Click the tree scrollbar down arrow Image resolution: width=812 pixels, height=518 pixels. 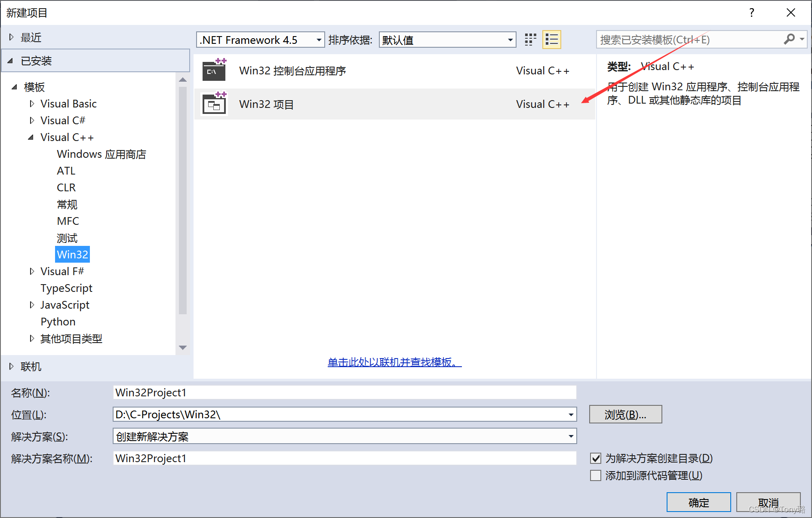click(x=183, y=347)
